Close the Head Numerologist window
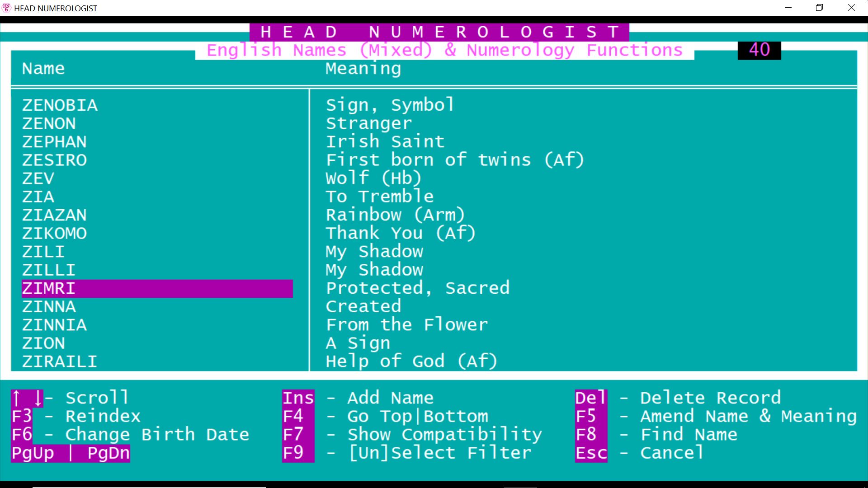The height and width of the screenshot is (488, 868). coord(851,8)
